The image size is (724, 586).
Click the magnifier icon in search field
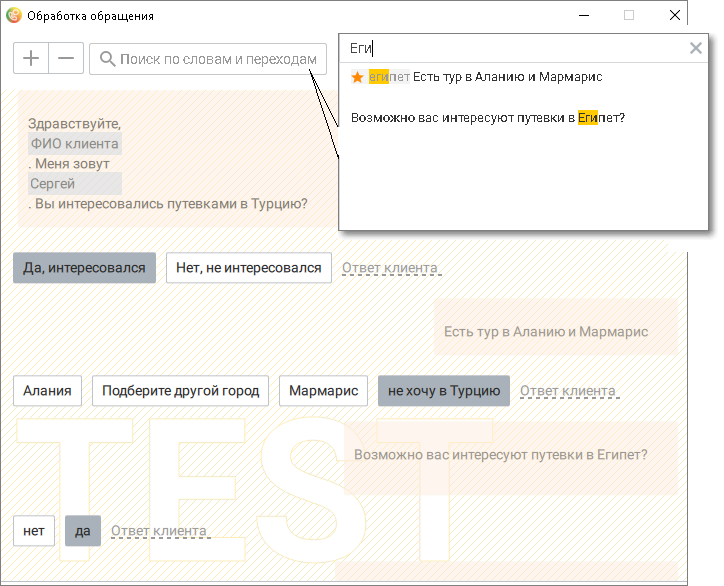click(x=107, y=59)
